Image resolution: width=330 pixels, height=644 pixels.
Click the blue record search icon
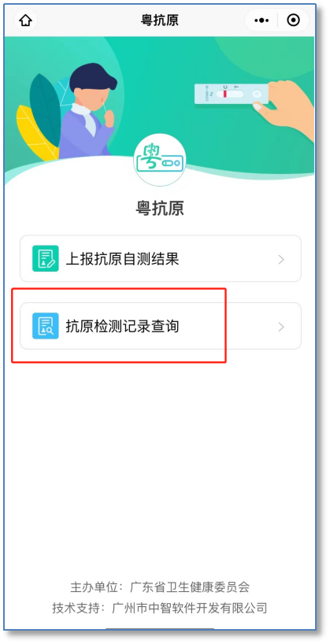coord(46,326)
